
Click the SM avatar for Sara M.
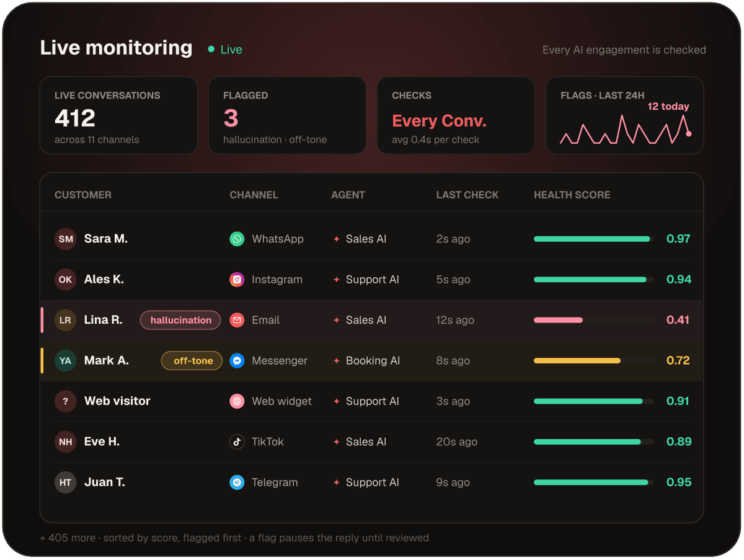tap(65, 239)
